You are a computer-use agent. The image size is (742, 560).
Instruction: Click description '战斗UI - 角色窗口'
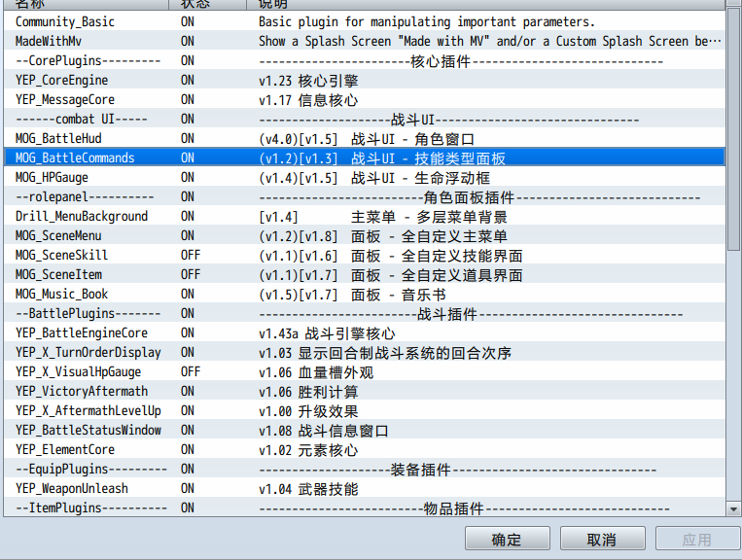(x=412, y=139)
